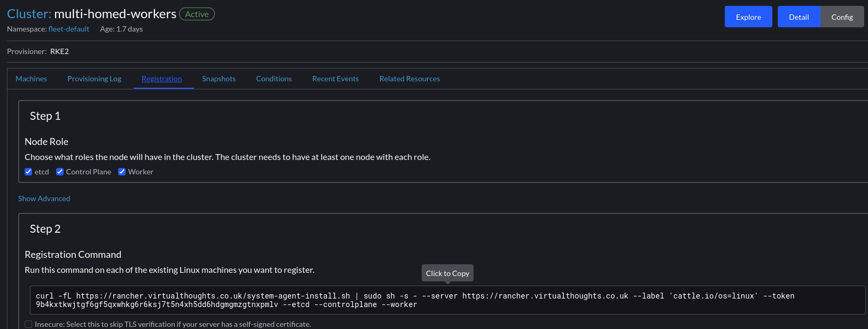The height and width of the screenshot is (329, 868).
Task: Open the Cluster breadcrumb link
Action: pyautogui.click(x=29, y=14)
